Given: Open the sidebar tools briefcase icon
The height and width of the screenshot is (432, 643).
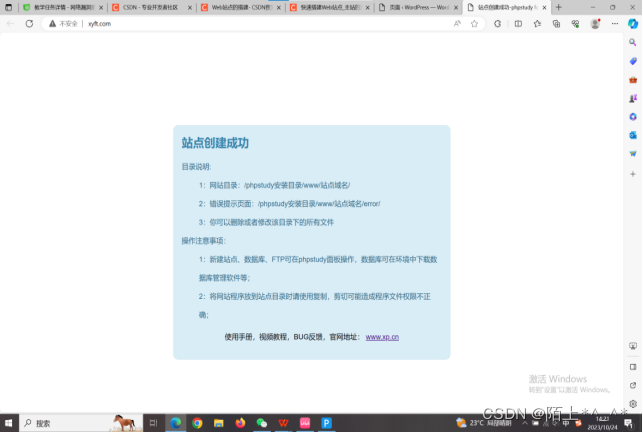Looking at the screenshot, I should click(x=633, y=80).
